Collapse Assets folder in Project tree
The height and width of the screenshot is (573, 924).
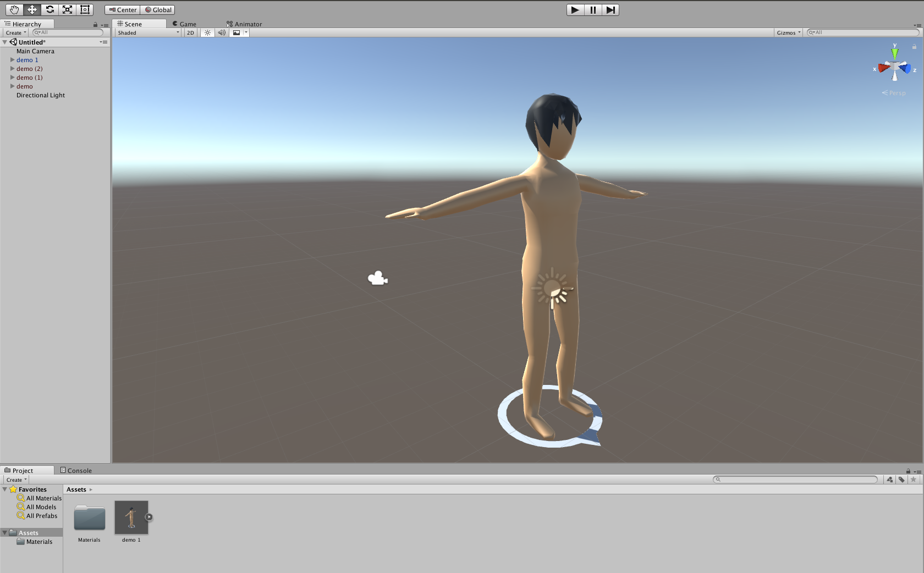(5, 532)
